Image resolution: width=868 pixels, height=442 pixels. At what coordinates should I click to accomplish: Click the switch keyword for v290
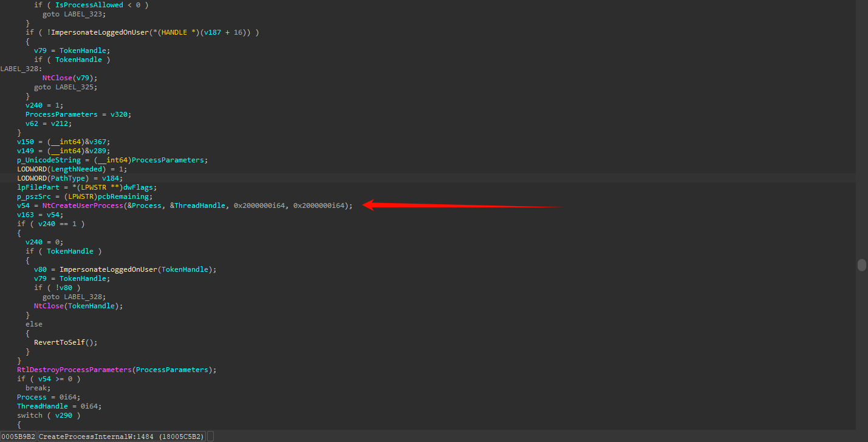click(29, 415)
